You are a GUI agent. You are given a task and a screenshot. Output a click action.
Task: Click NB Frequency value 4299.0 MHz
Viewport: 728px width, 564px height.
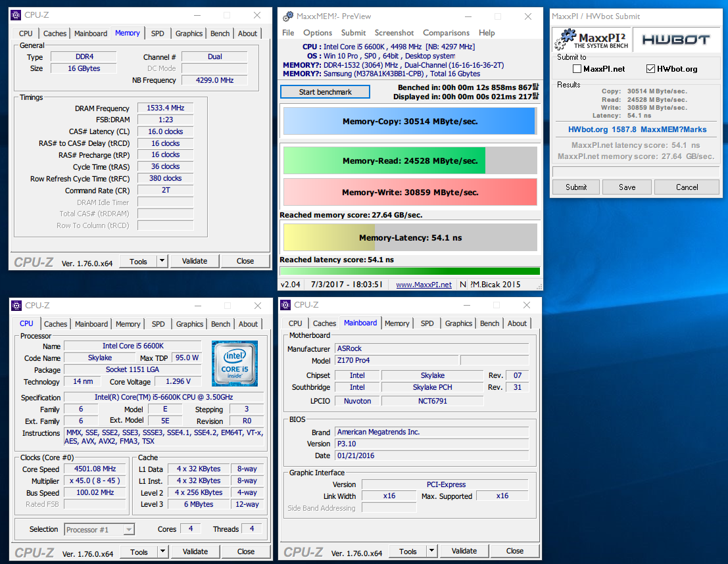pos(214,80)
